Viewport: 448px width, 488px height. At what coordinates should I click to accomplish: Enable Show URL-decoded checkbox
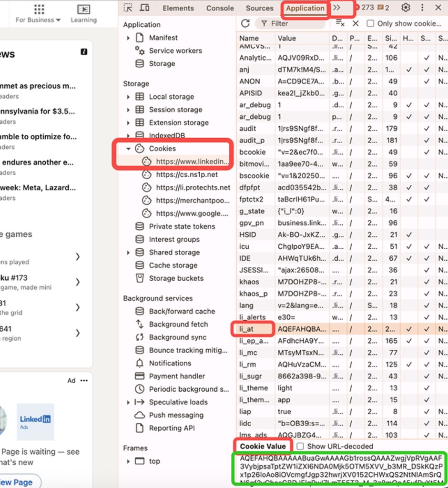(x=300, y=446)
